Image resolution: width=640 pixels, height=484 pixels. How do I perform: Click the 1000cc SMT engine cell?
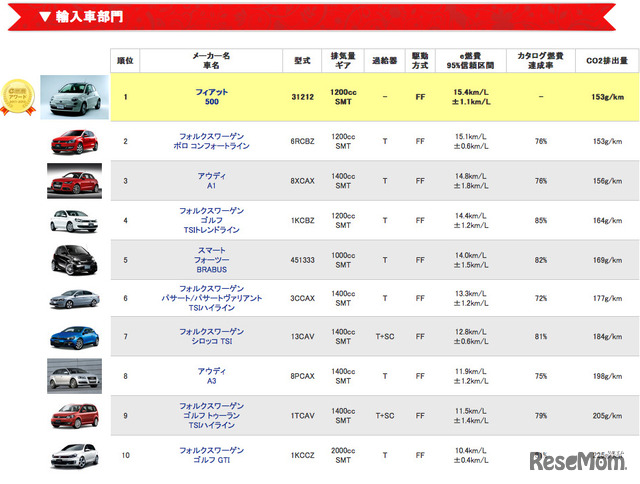pyautogui.click(x=343, y=260)
